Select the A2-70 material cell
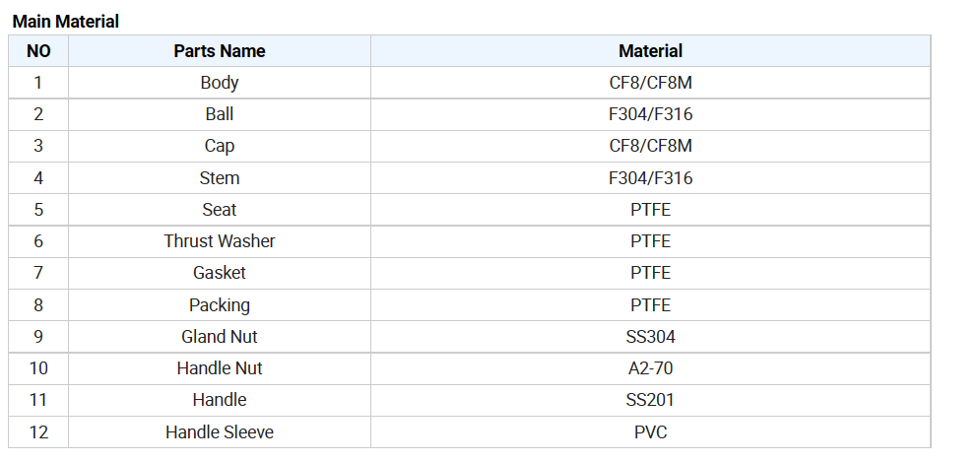Viewport: 980px width, 462px height. coord(651,368)
